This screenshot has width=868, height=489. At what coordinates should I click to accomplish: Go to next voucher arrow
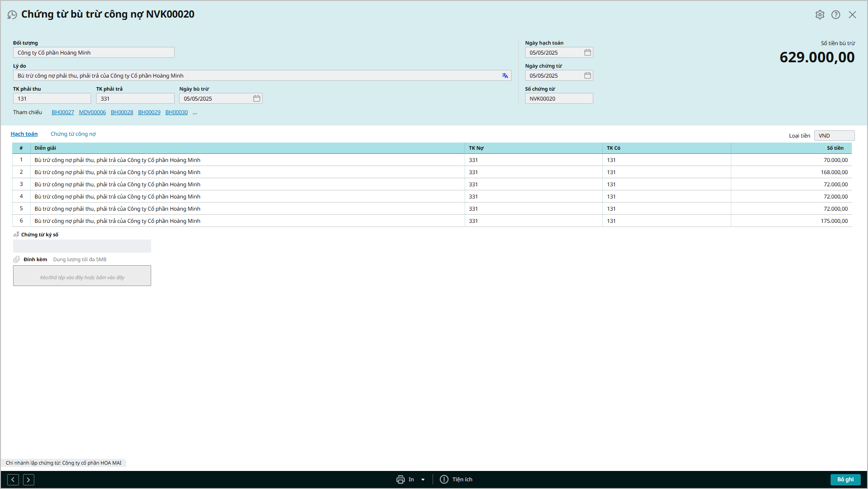click(28, 480)
